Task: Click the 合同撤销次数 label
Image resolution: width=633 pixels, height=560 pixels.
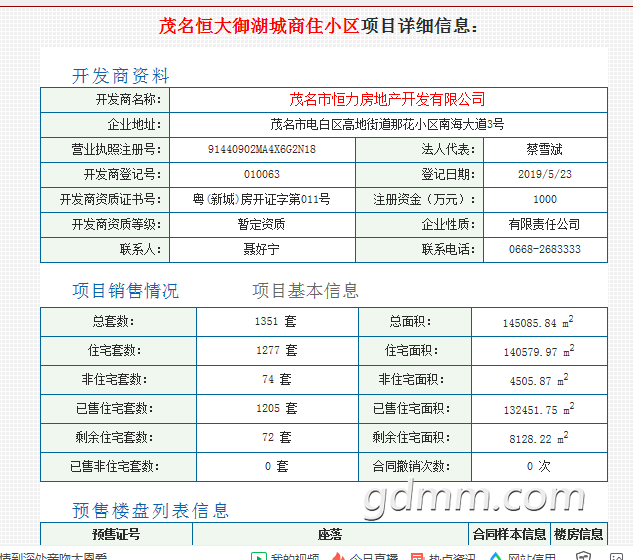Action: tap(411, 467)
